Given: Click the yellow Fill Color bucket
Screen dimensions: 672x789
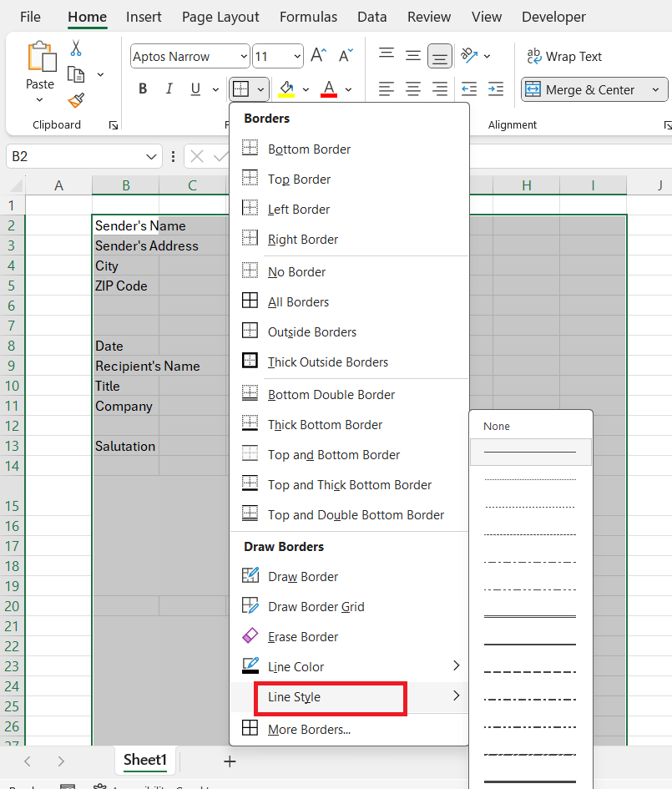Looking at the screenshot, I should pos(286,89).
